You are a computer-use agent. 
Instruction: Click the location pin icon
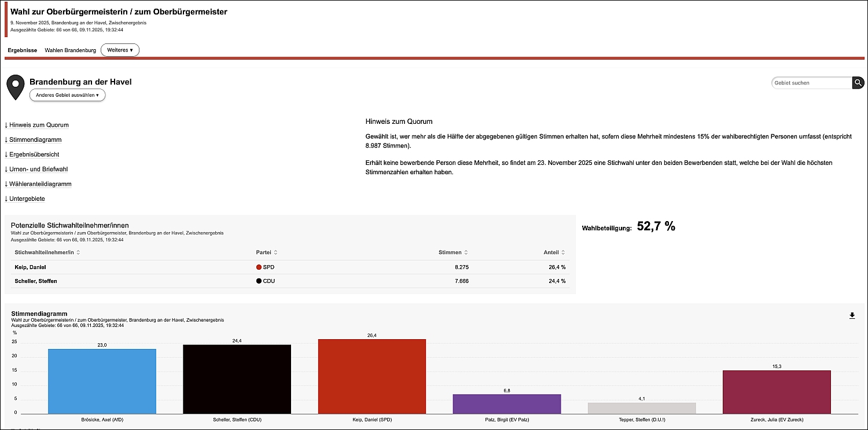16,87
